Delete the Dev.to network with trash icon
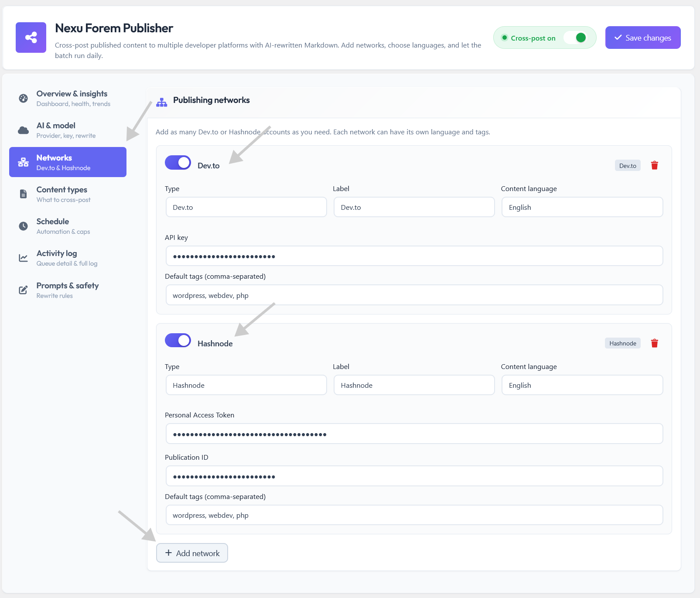This screenshot has height=598, width=700. coord(655,165)
